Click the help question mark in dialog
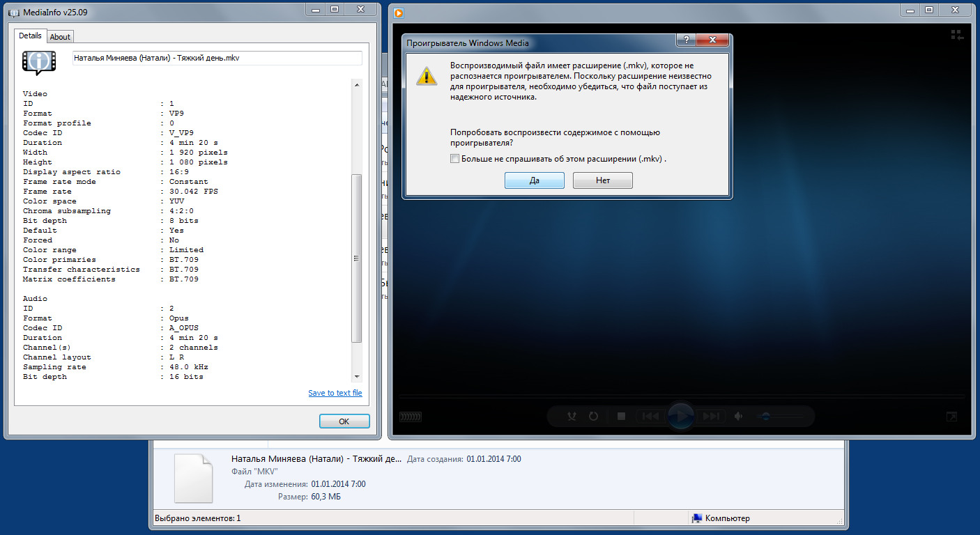This screenshot has width=980, height=535. [685, 40]
